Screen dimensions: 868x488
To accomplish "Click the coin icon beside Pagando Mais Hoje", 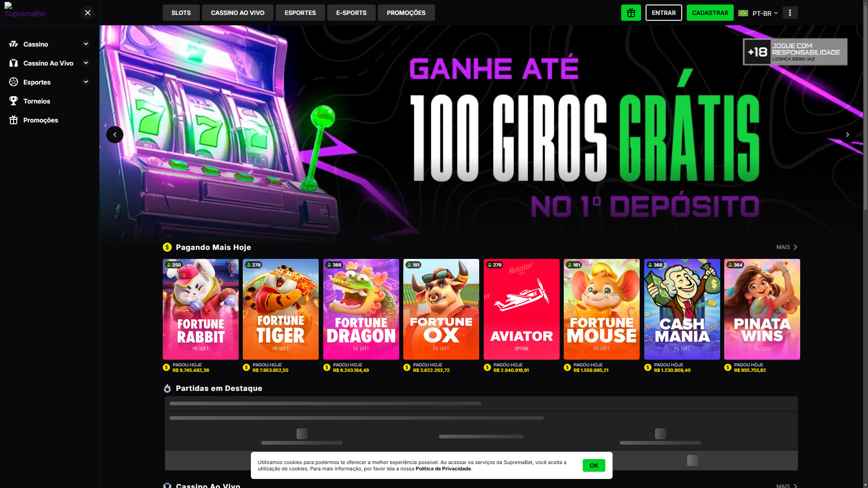I will (x=167, y=247).
